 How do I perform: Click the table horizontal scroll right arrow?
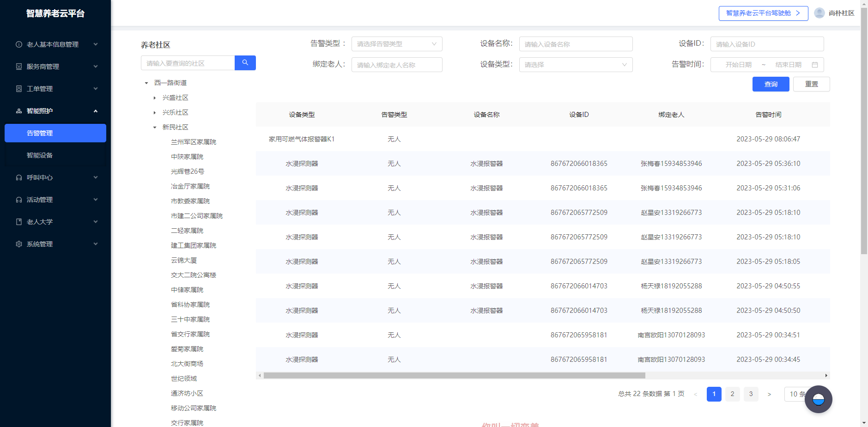[x=826, y=376]
